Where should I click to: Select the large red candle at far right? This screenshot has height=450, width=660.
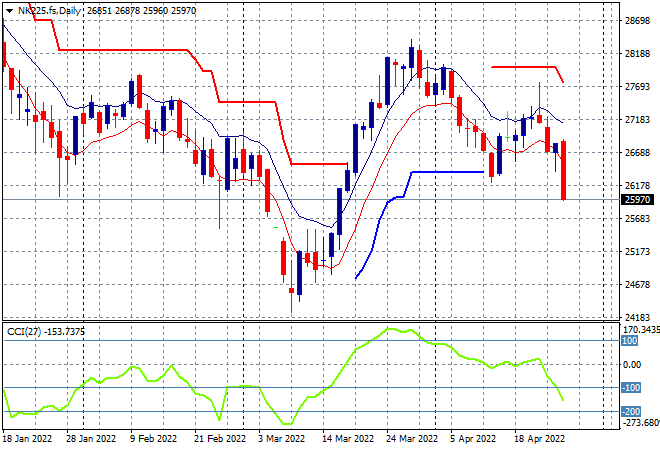(564, 170)
